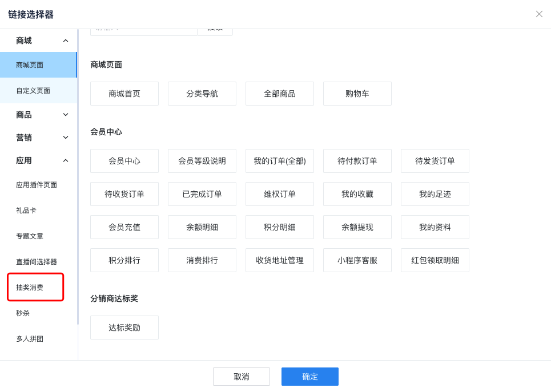
Task: Choose the 全部商品 link
Action: (x=280, y=94)
